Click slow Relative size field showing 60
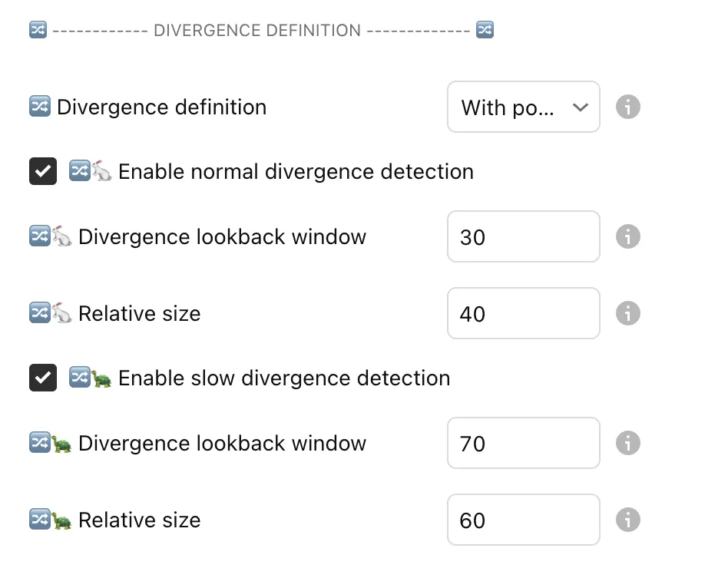 click(523, 520)
